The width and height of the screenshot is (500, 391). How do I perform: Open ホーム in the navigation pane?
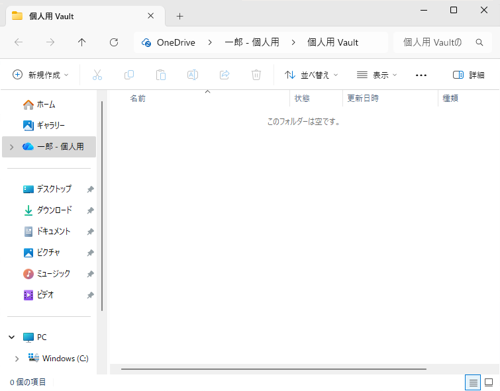point(50,105)
